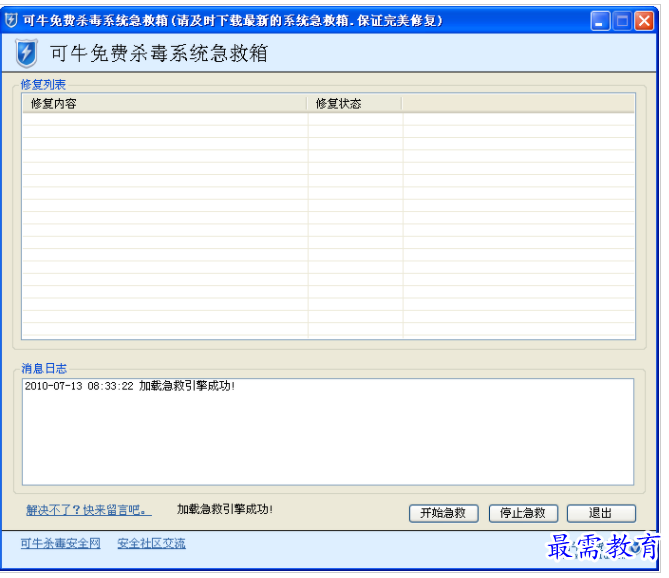The width and height of the screenshot is (669, 578).
Task: Open the 安全社区交流 link
Action: (x=151, y=543)
